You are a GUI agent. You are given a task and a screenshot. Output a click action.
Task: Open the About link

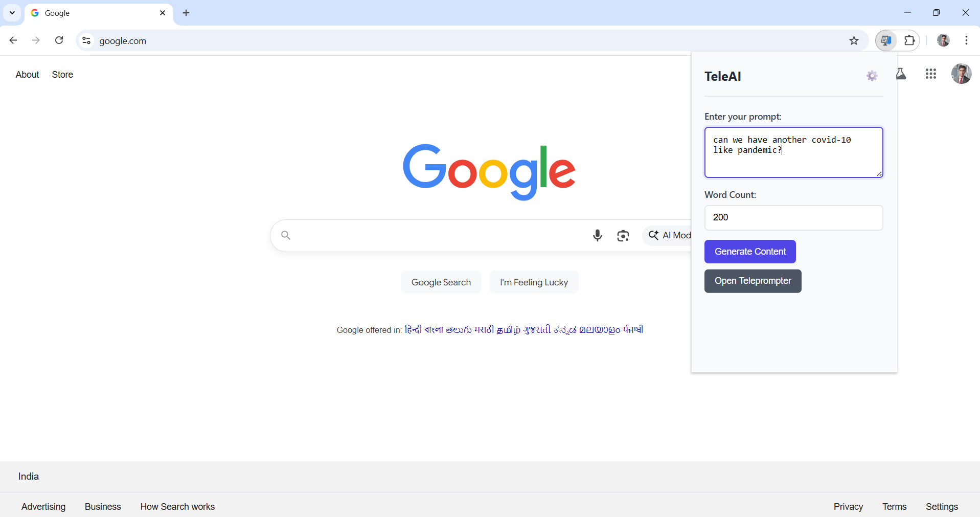pos(27,75)
